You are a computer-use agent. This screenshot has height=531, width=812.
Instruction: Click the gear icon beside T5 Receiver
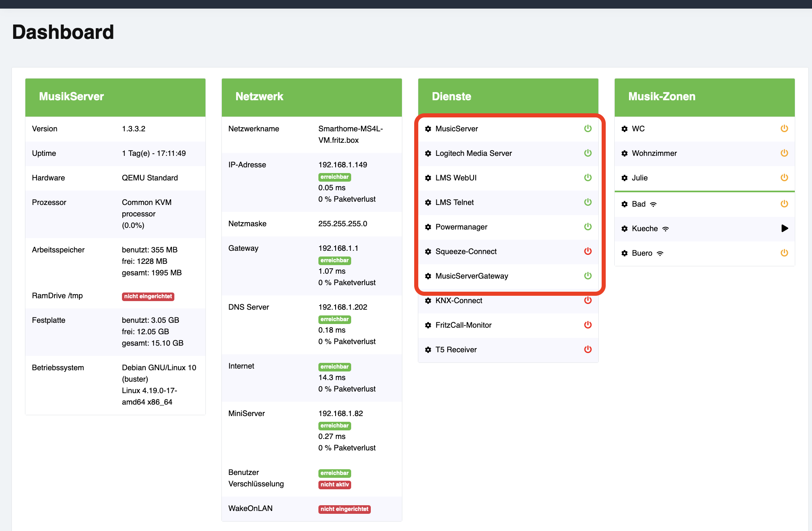point(428,350)
